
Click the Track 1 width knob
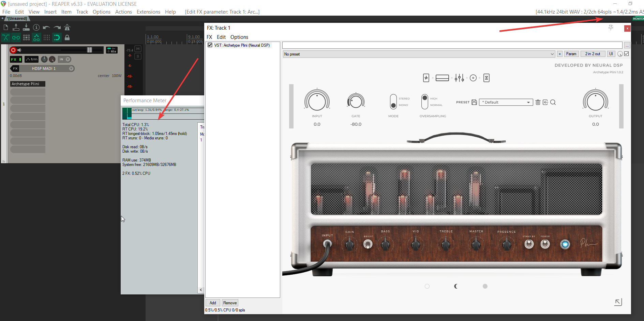52,59
